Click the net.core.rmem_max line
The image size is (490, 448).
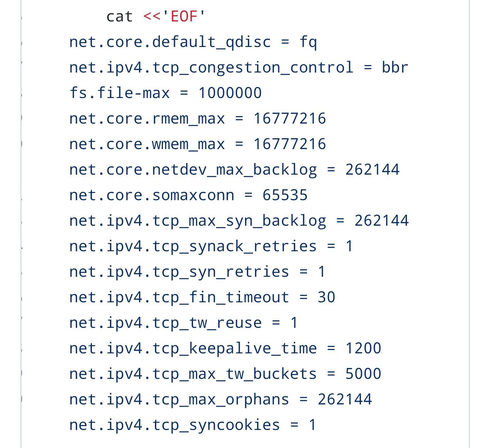click(197, 118)
